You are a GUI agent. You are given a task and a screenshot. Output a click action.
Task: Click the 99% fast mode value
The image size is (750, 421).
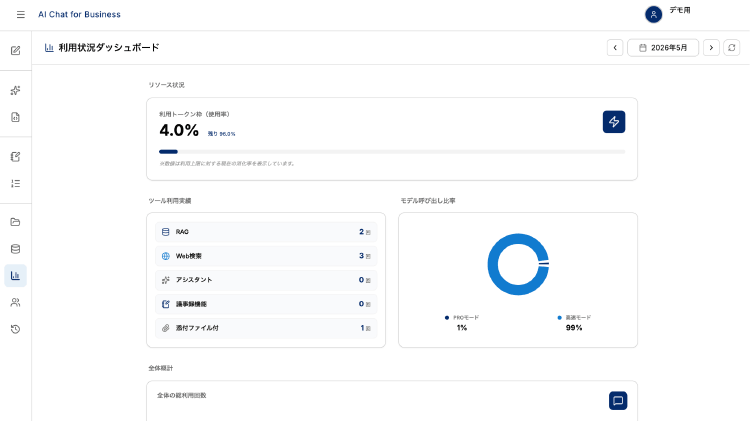click(x=574, y=328)
